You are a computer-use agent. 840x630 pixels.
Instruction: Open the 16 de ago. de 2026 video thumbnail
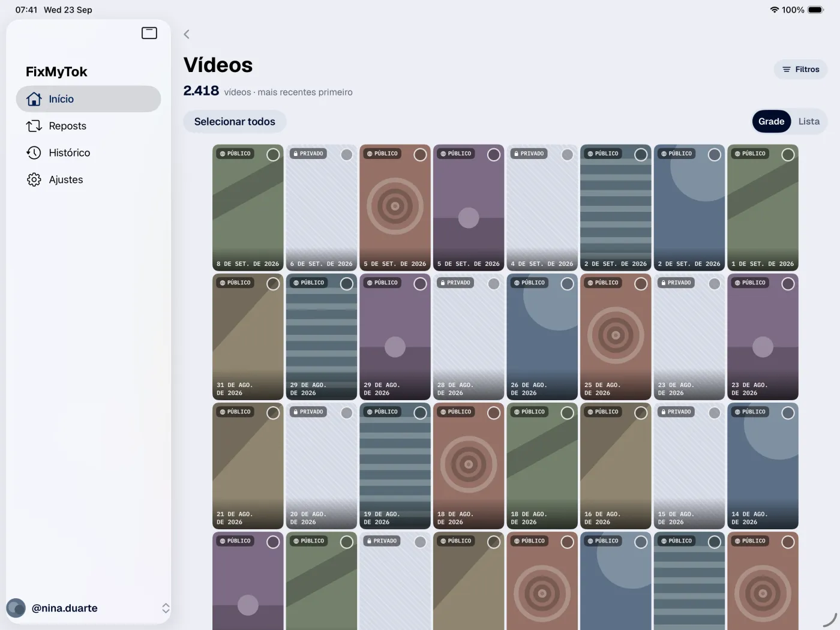(x=616, y=466)
